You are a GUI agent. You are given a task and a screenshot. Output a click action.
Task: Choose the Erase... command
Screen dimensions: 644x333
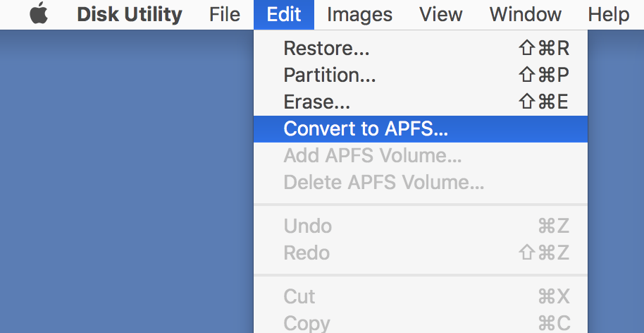pyautogui.click(x=421, y=102)
